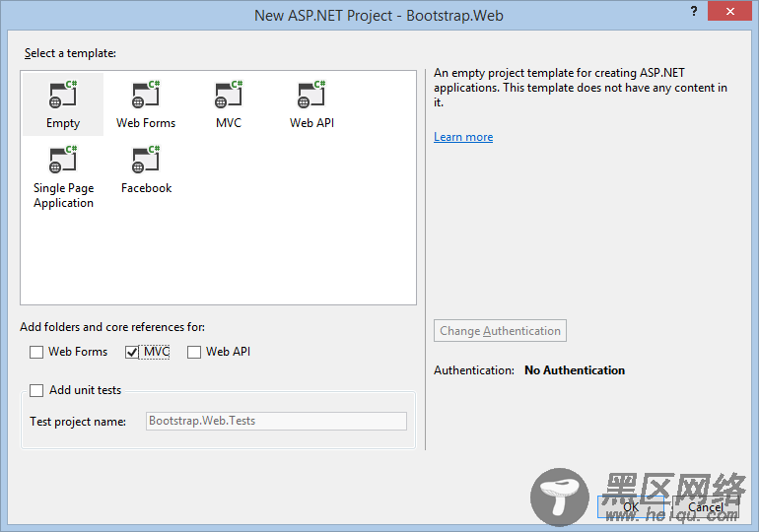Image resolution: width=759 pixels, height=532 pixels.
Task: Enable the Web Forms core references checkbox
Action: 36,352
